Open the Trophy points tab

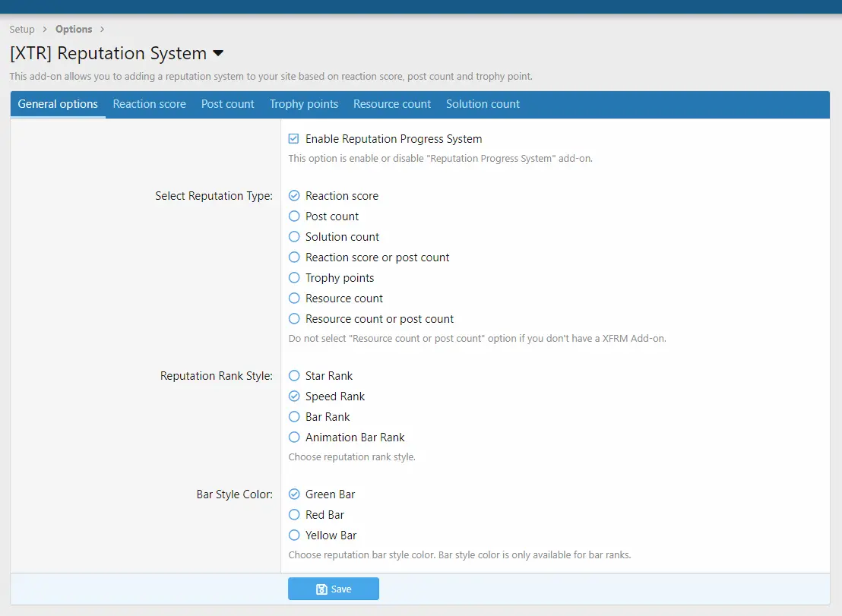[304, 104]
